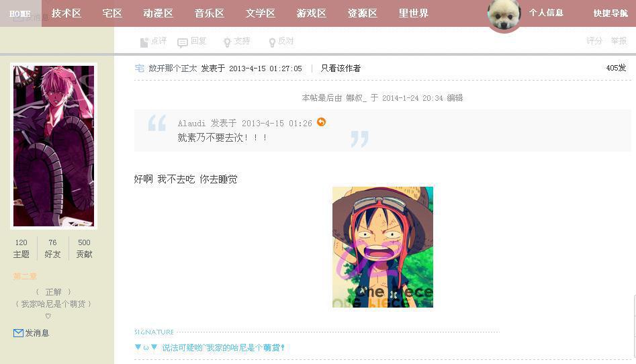Open the 技术区 navigation tab
The image size is (636, 364).
66,13
